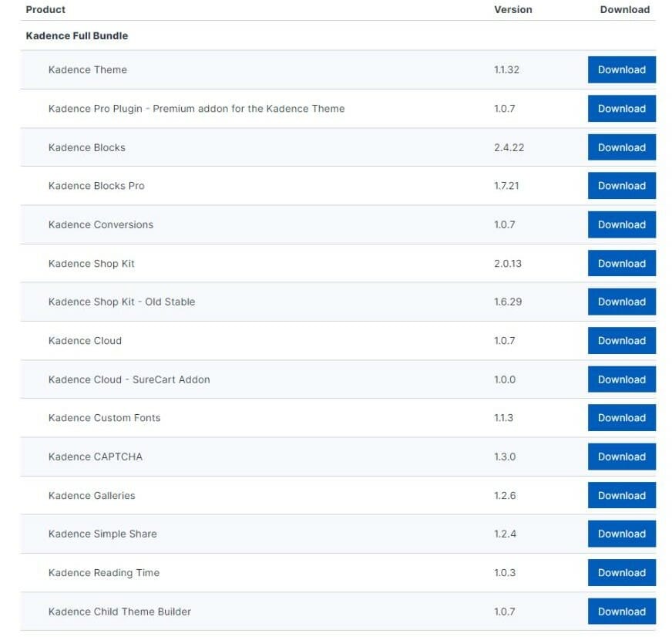Click the Product column header
Image resolution: width=672 pixels, height=637 pixels.
point(45,10)
